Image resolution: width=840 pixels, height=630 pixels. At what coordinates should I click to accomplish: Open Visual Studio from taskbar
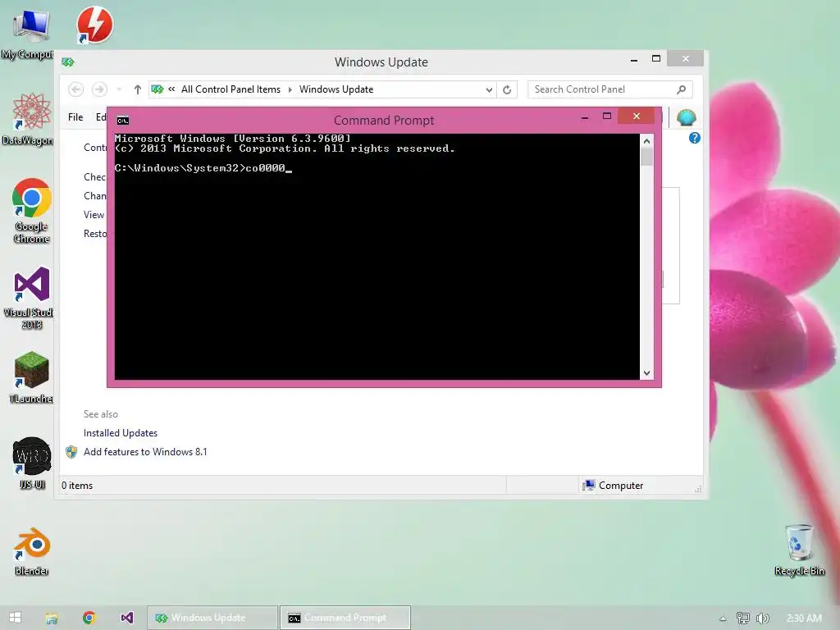pyautogui.click(x=126, y=618)
